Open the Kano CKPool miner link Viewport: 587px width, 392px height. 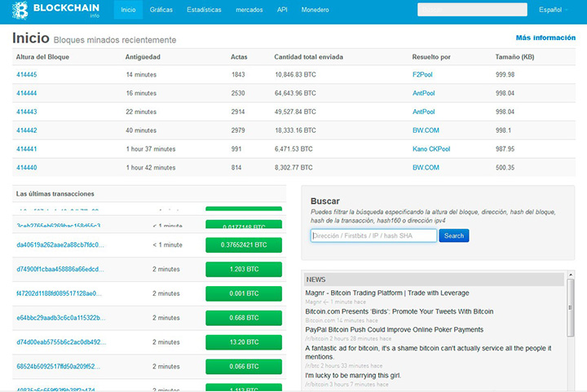tap(431, 149)
